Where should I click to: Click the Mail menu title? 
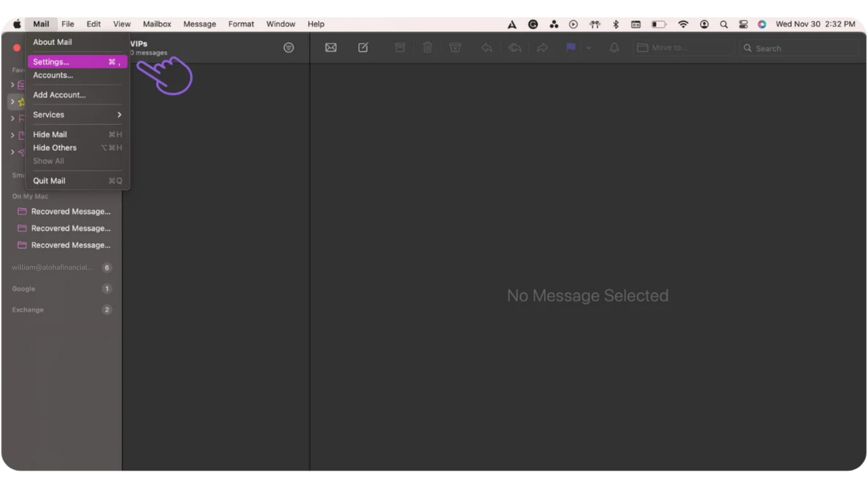click(41, 24)
